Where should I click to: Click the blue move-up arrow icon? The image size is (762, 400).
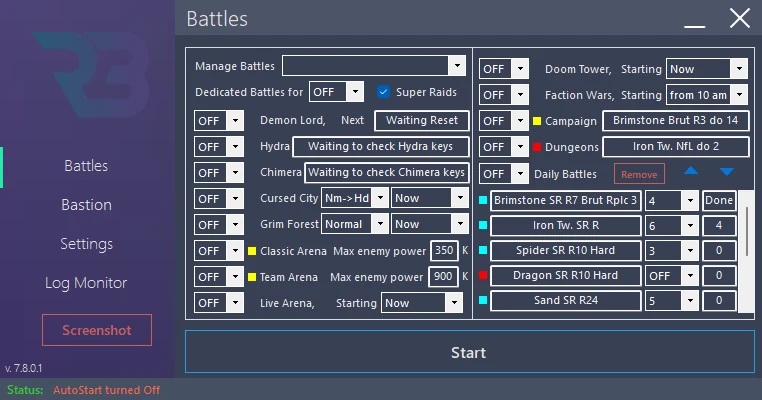click(x=691, y=171)
